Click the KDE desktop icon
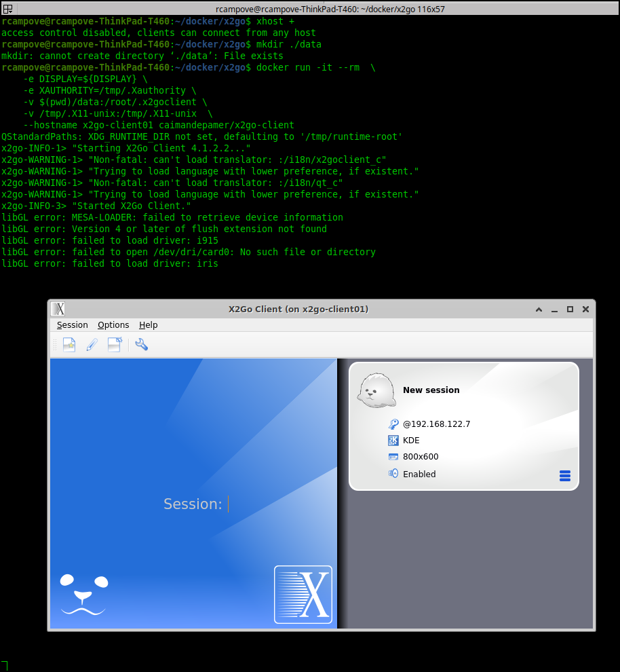The height and width of the screenshot is (672, 620). (x=393, y=441)
